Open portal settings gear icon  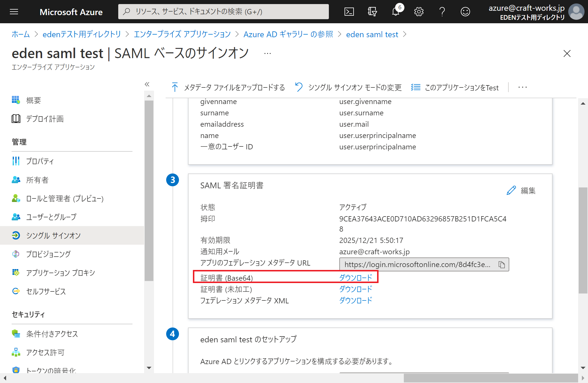tap(419, 12)
